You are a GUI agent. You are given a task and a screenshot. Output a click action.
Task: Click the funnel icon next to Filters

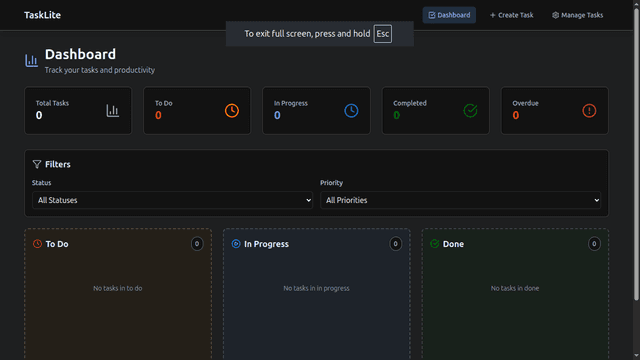tap(37, 164)
